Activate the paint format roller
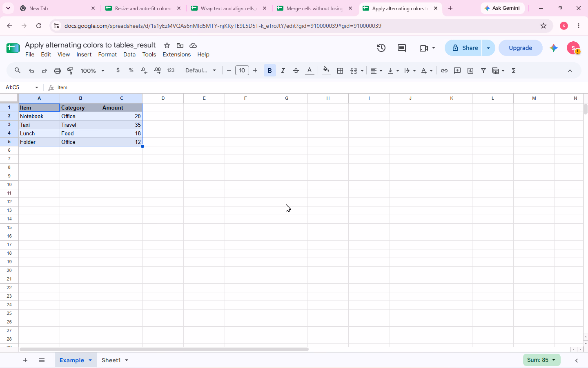 (70, 71)
